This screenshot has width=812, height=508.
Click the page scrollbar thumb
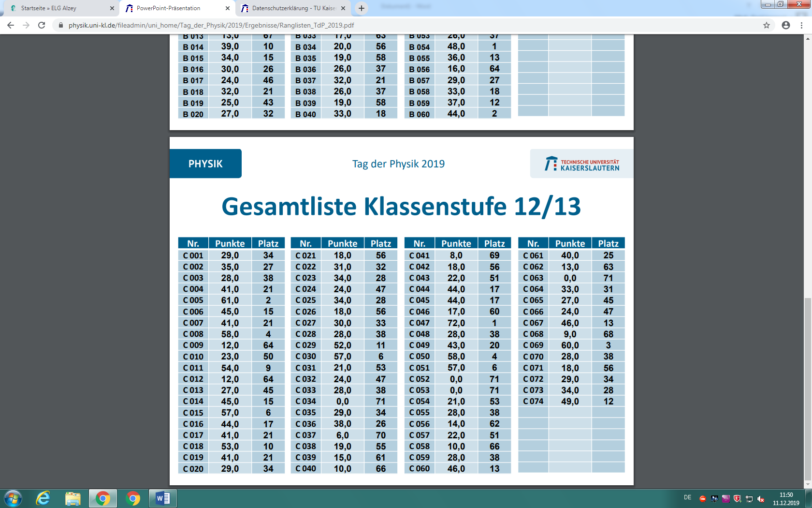click(x=807, y=389)
